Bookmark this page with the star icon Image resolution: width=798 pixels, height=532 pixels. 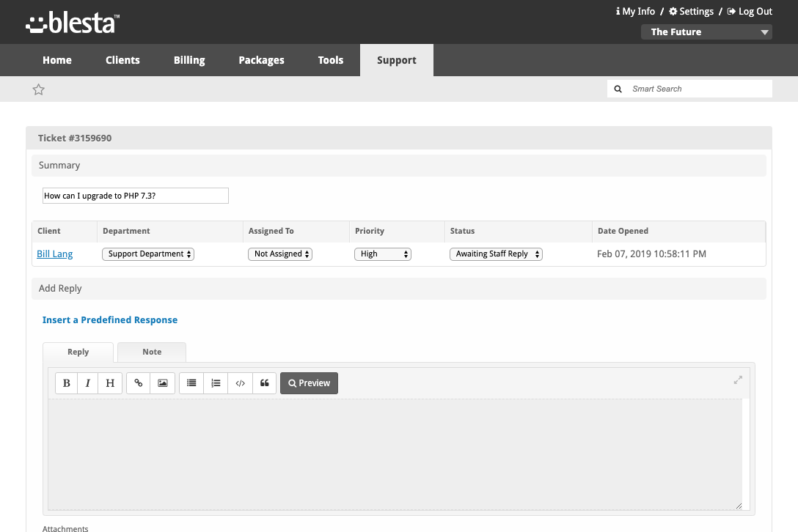pyautogui.click(x=39, y=89)
